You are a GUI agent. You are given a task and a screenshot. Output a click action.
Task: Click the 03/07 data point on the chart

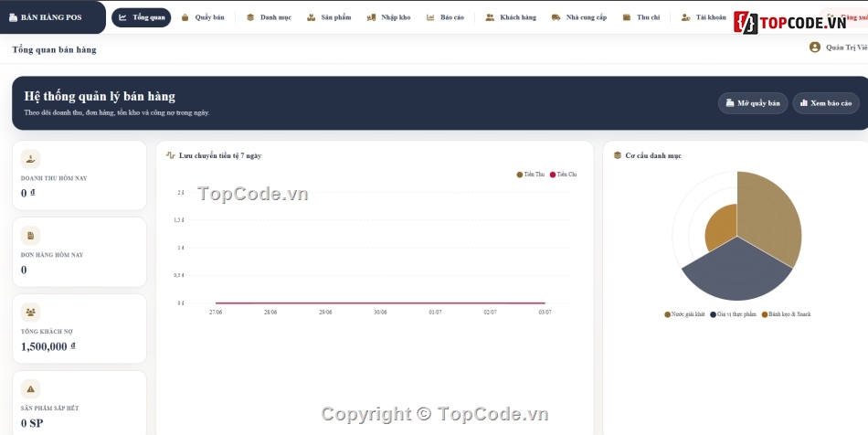tap(545, 302)
